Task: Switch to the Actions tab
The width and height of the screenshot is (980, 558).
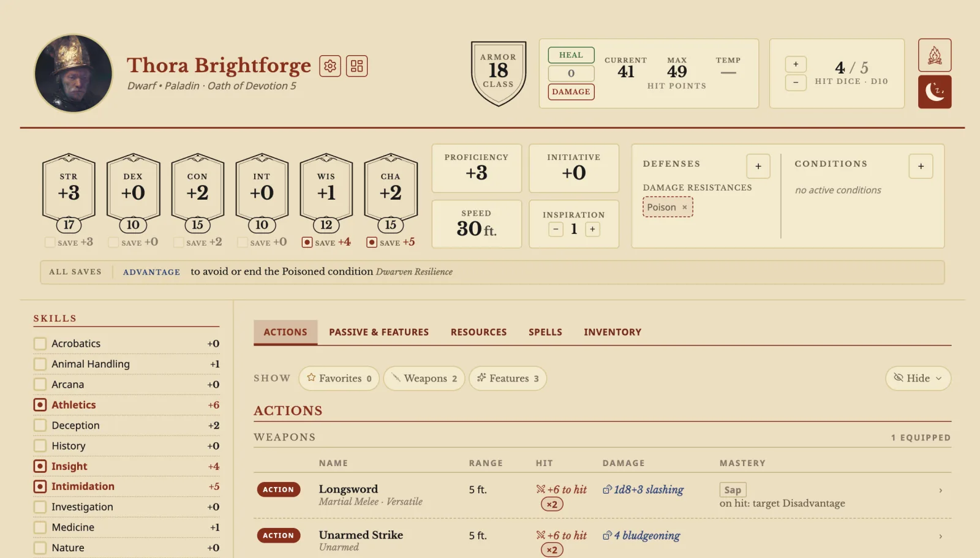Action: pyautogui.click(x=285, y=332)
